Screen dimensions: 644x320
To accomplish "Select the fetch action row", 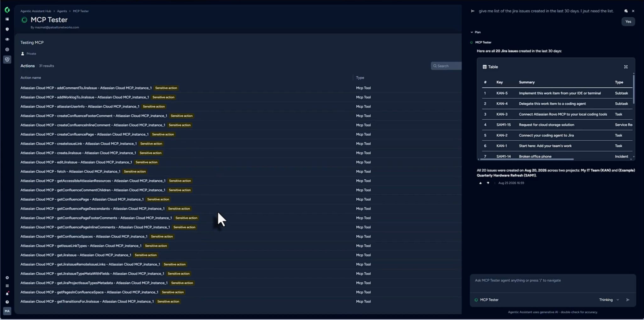I will coord(238,171).
